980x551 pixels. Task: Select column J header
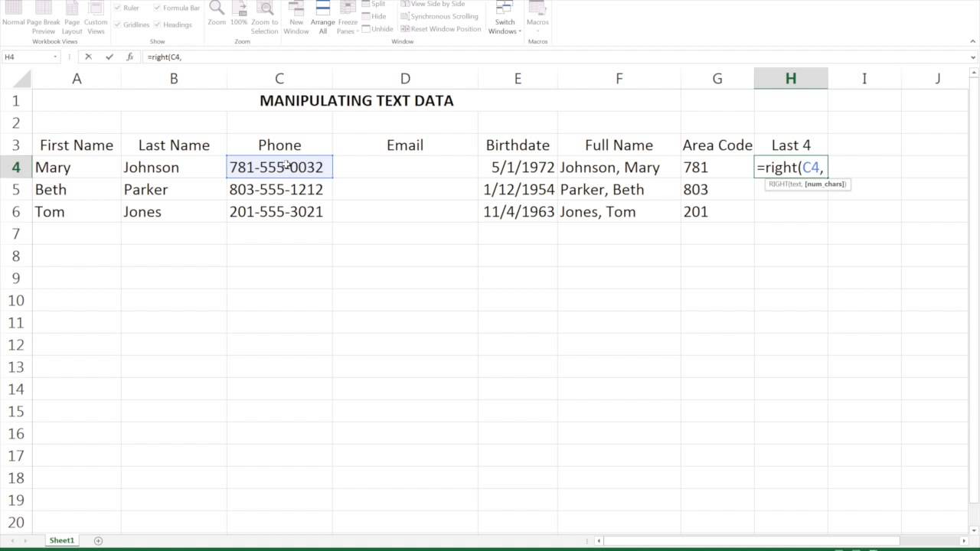coord(937,78)
